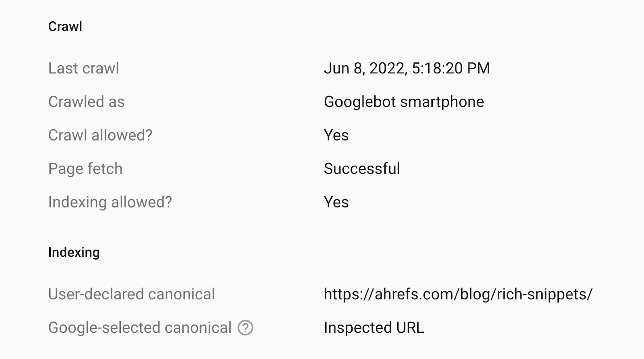Click the Successful page fetch status
The image size is (644, 359).
pos(362,169)
